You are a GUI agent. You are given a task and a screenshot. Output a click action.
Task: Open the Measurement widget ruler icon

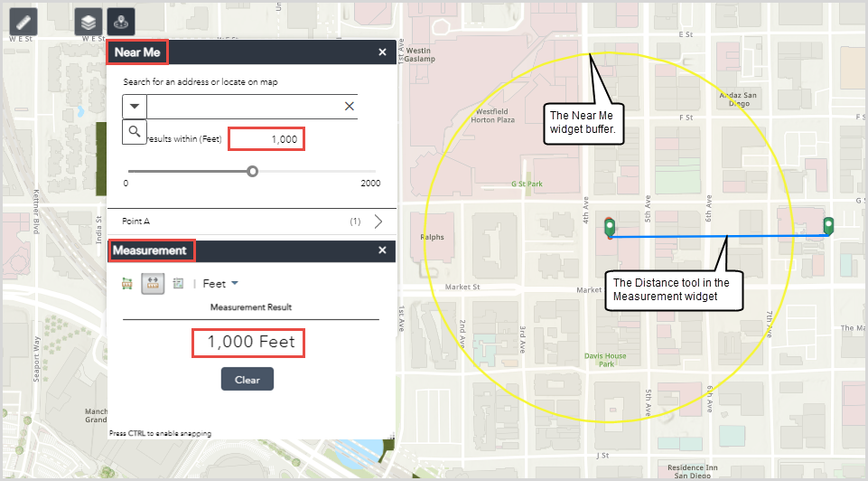[23, 20]
